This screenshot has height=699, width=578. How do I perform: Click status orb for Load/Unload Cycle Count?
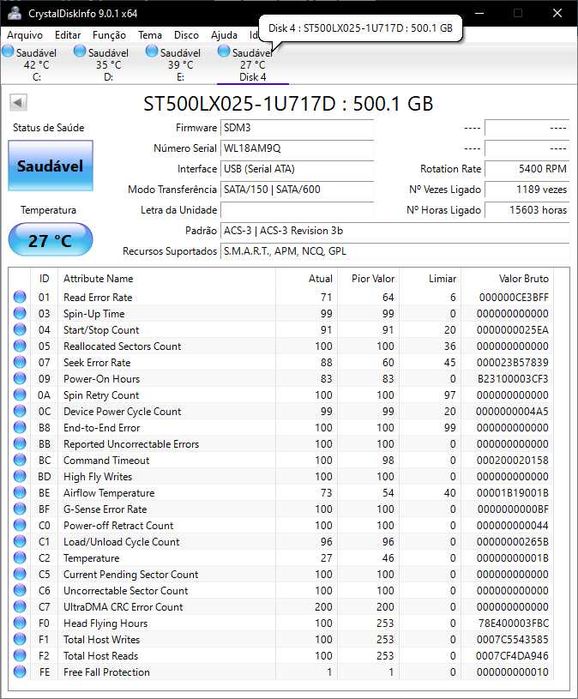click(20, 541)
